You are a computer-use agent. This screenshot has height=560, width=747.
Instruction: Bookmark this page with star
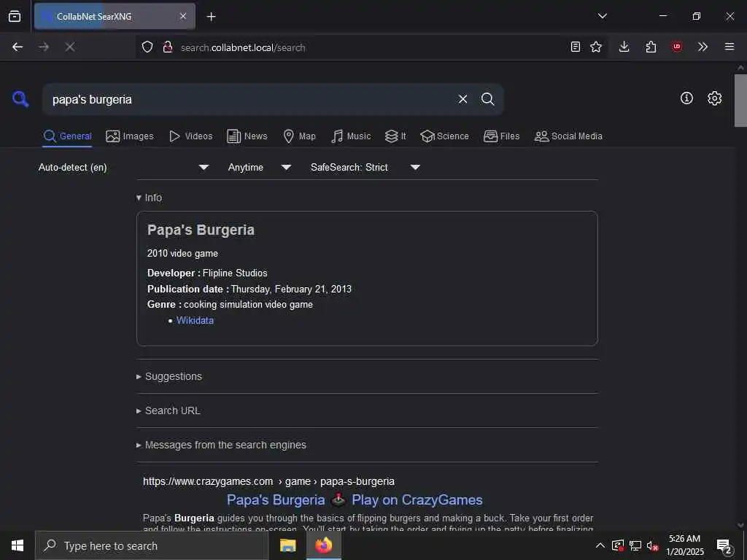click(596, 47)
